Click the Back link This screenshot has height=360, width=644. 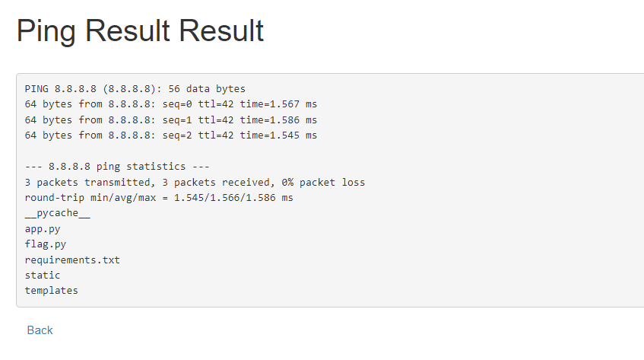[40, 330]
